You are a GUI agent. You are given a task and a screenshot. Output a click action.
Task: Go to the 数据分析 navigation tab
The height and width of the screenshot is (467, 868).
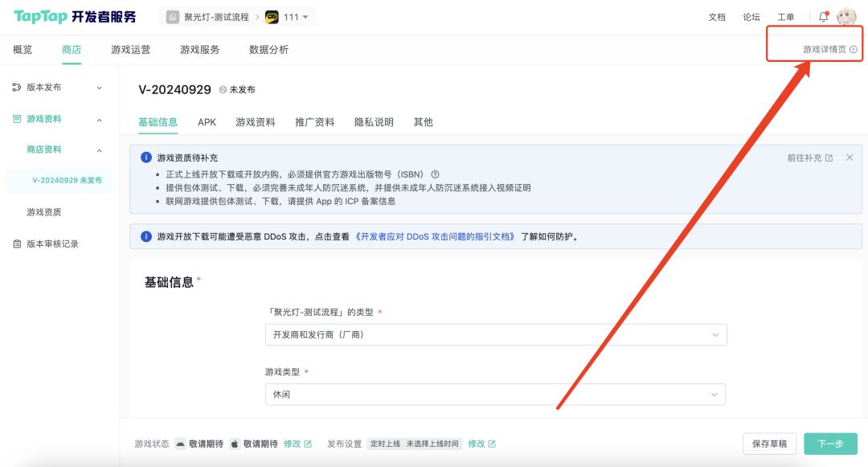click(x=268, y=50)
